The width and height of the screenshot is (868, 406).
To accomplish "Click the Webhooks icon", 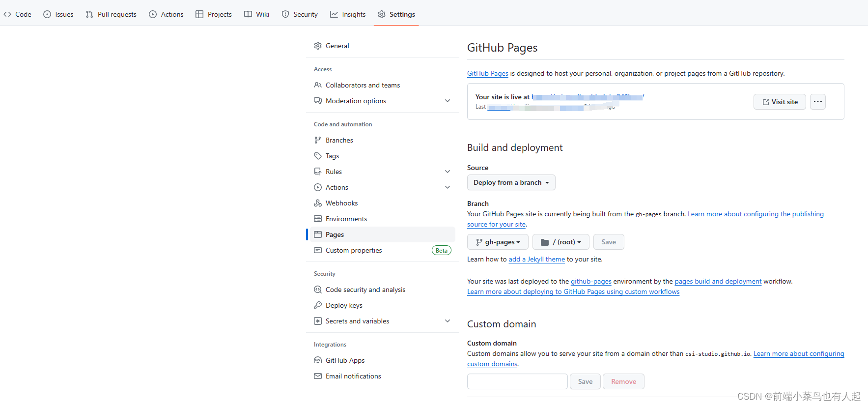I will pos(318,203).
